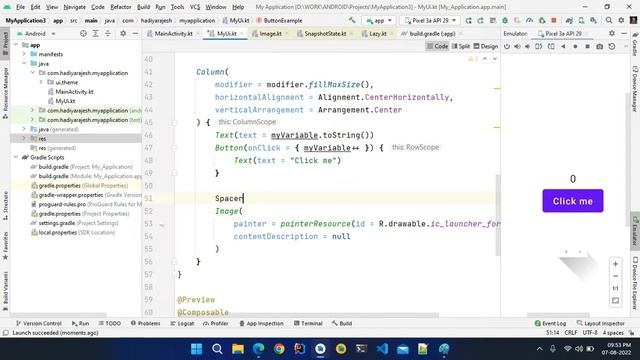
Task: Click emulator Back triangle button
Action: coord(563,47)
